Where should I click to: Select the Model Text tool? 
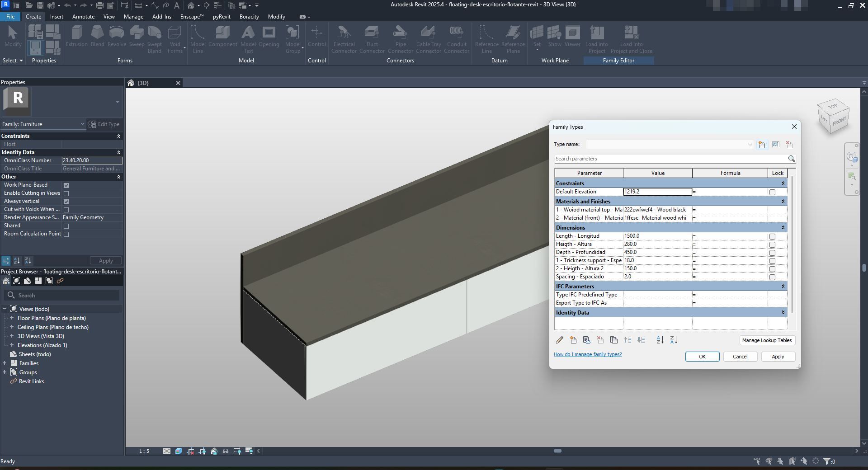pos(248,39)
